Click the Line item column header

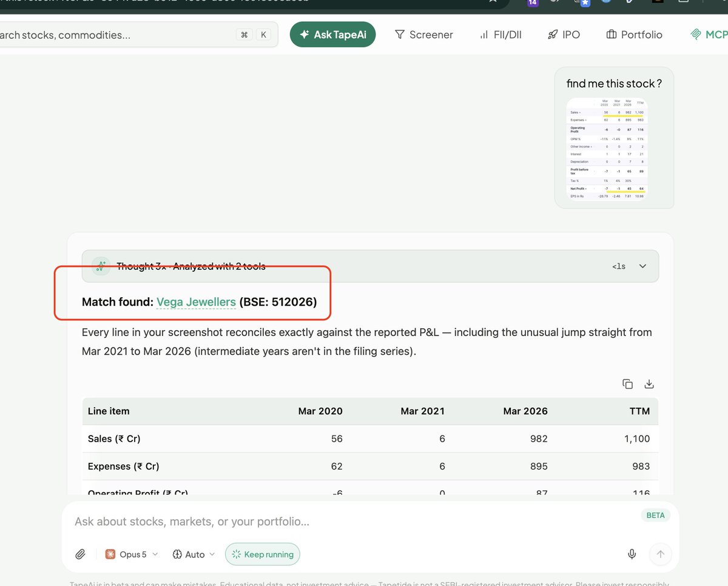coord(109,411)
